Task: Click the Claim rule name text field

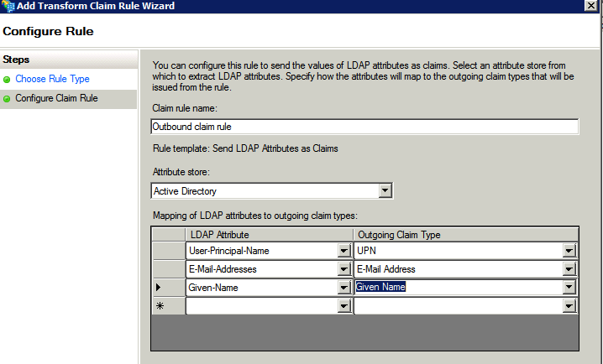Action: (364, 127)
